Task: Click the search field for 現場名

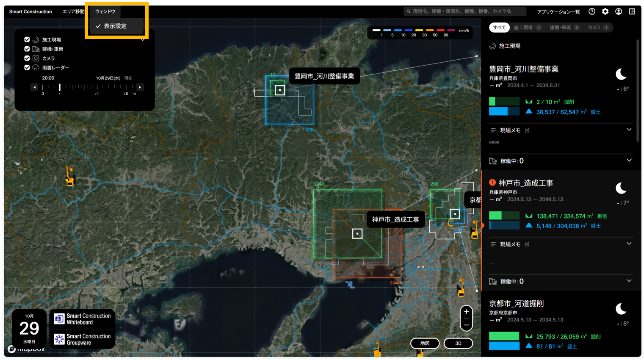Action: pyautogui.click(x=465, y=11)
